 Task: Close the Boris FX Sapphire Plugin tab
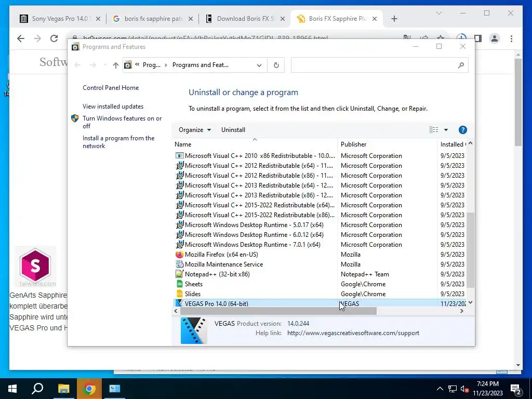[x=375, y=19]
